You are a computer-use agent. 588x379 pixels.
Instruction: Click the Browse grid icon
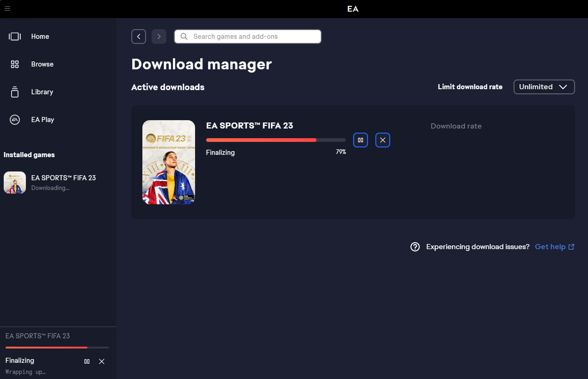(15, 64)
